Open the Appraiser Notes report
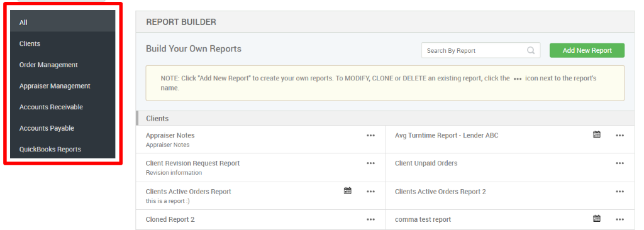644x230 pixels. pyautogui.click(x=170, y=136)
